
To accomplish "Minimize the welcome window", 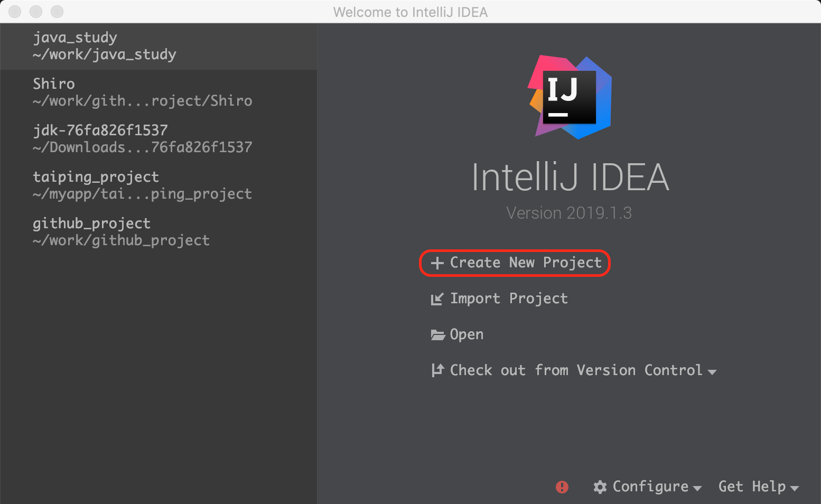I will (x=36, y=12).
